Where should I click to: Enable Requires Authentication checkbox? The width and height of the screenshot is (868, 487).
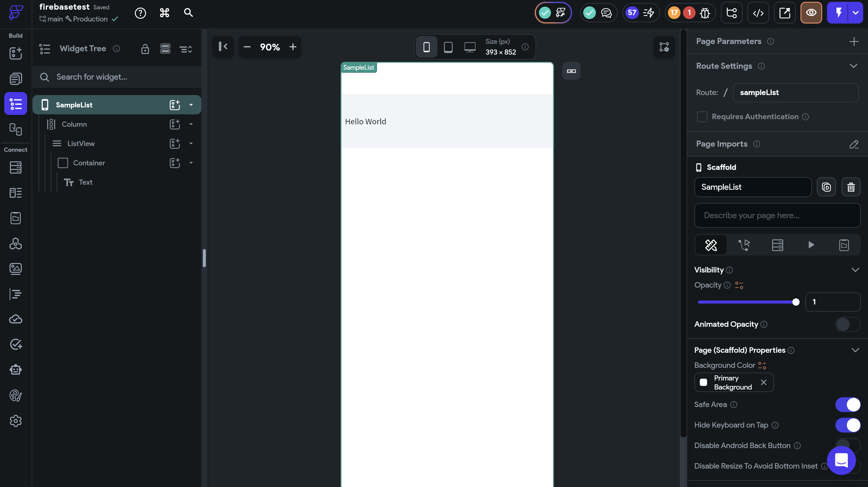702,117
